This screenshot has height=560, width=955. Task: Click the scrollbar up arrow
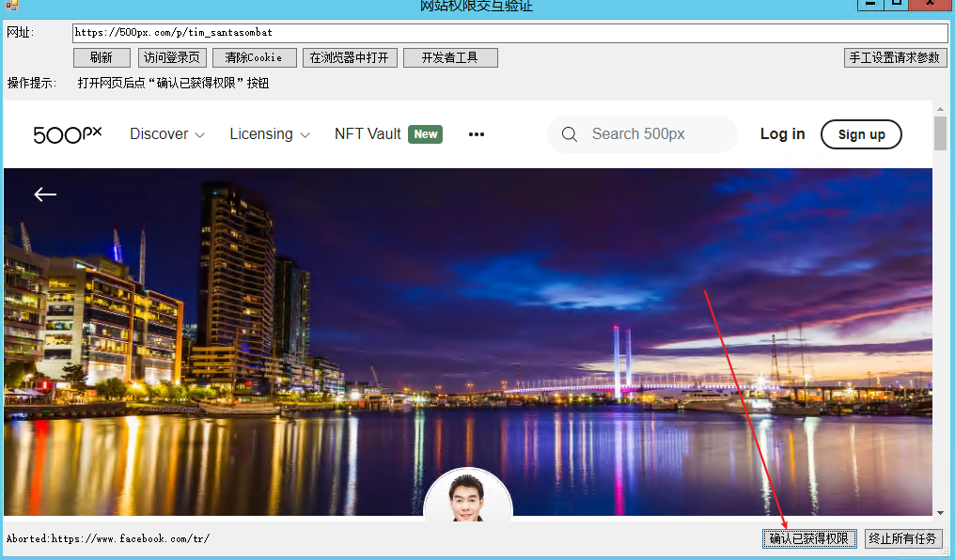click(940, 108)
